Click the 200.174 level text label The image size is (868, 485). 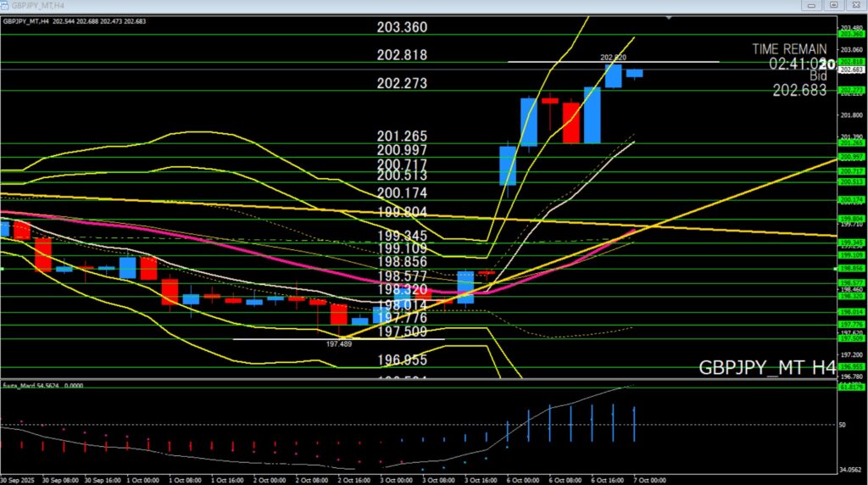click(402, 193)
